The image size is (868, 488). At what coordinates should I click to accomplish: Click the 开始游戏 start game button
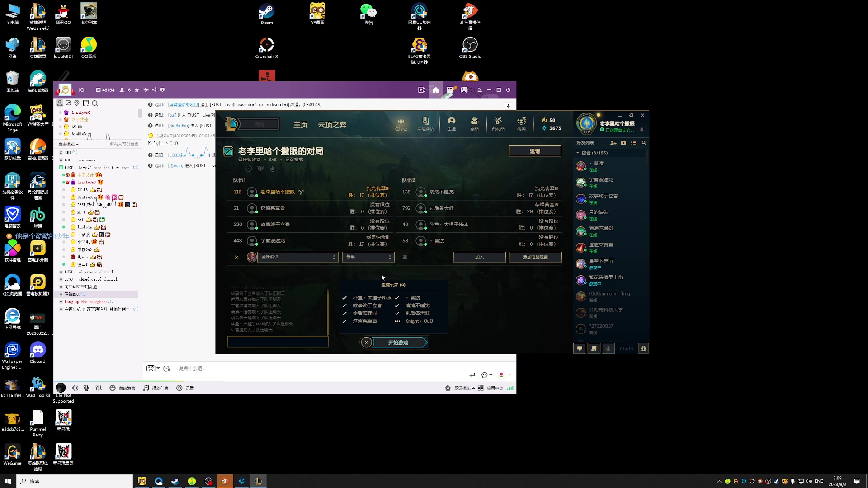(x=399, y=343)
